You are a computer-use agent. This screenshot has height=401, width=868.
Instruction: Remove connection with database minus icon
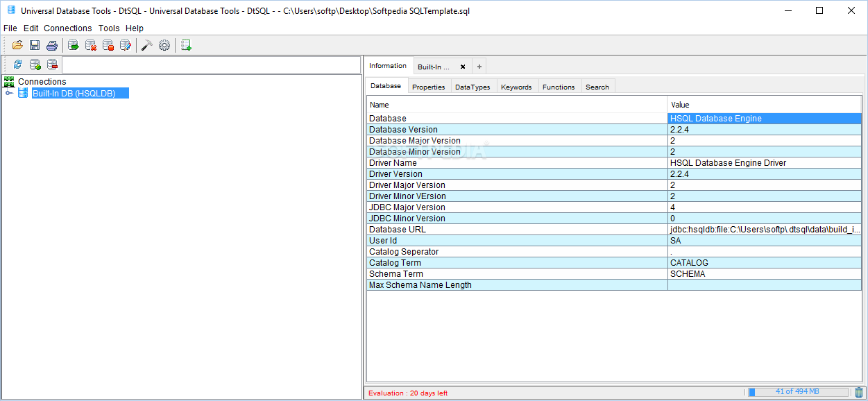coord(52,65)
